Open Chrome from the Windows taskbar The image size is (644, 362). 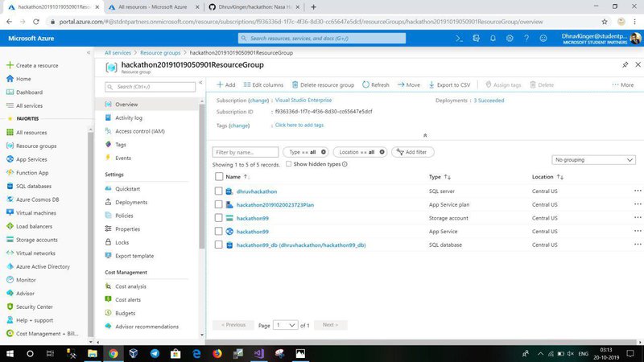pyautogui.click(x=114, y=353)
